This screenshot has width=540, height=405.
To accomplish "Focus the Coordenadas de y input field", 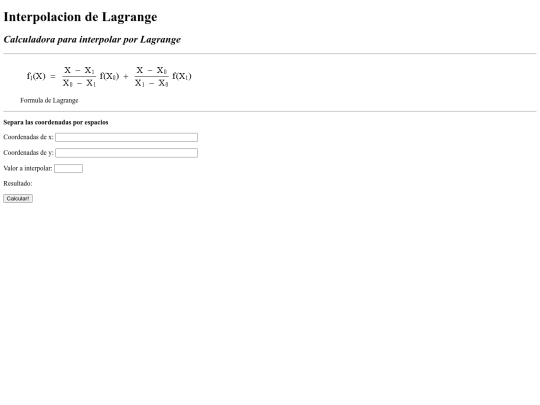I will pos(126,153).
